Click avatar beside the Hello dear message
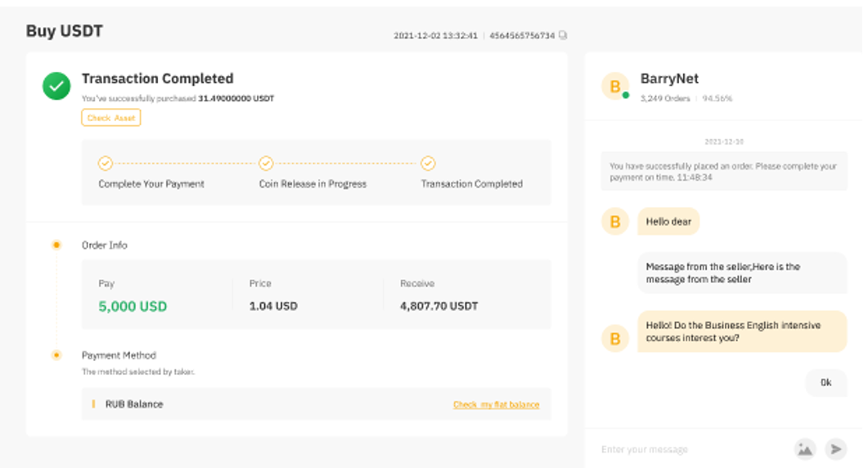868x468 pixels. [615, 222]
